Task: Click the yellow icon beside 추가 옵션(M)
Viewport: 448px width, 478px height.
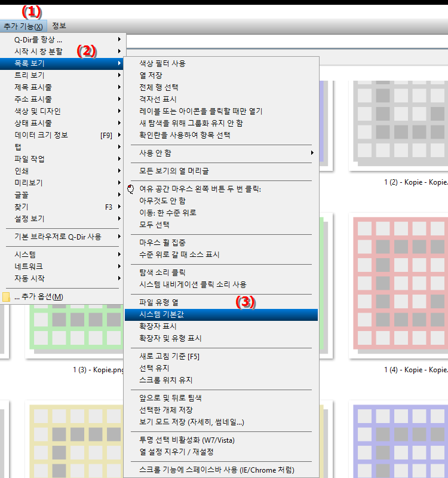Action: pos(6,297)
